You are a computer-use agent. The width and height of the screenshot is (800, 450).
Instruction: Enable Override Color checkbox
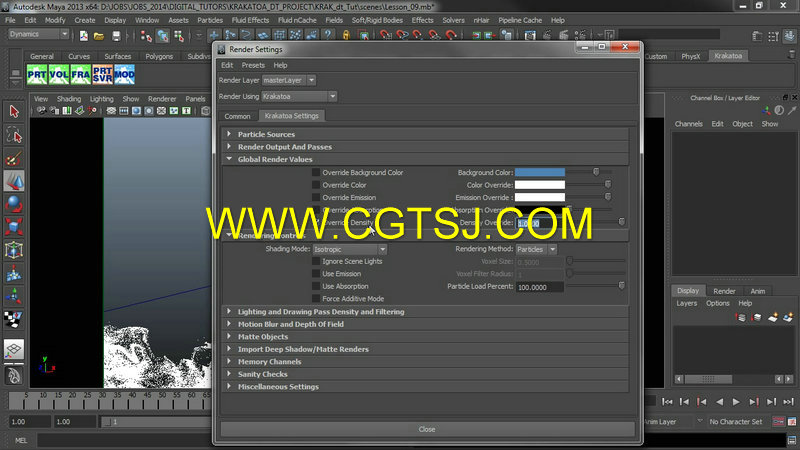coord(316,185)
